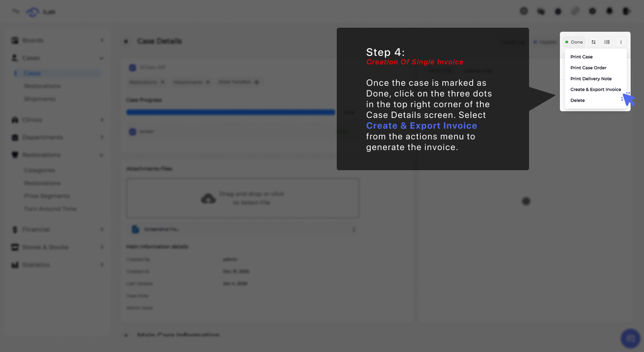Click the cloud upload icon
The height and width of the screenshot is (352, 644).
pyautogui.click(x=208, y=198)
